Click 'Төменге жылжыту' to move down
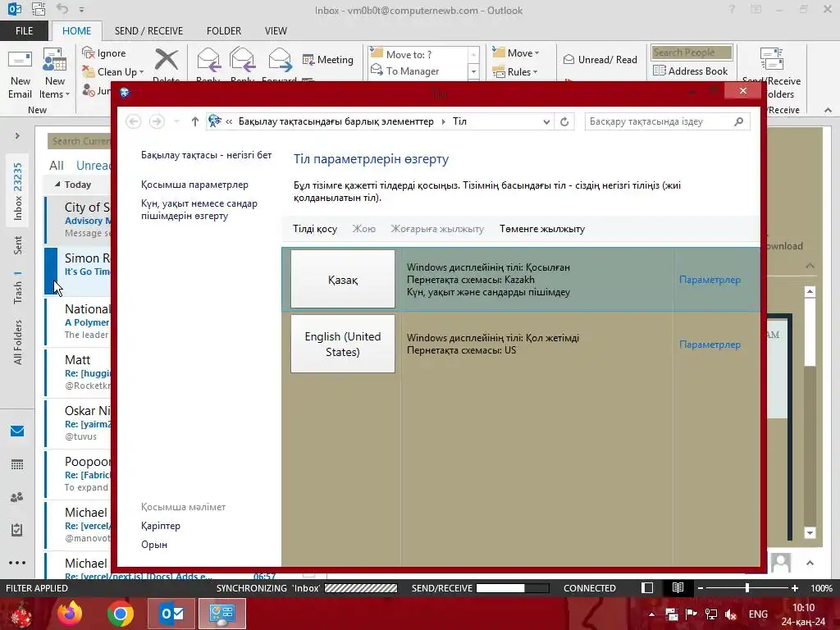840x630 pixels. [542, 229]
